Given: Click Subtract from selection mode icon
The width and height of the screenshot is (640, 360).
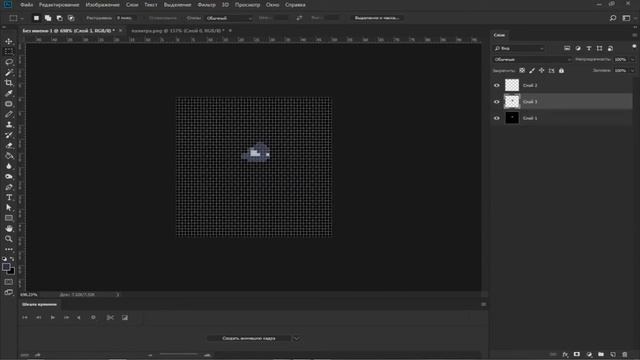Looking at the screenshot, I should (60, 18).
